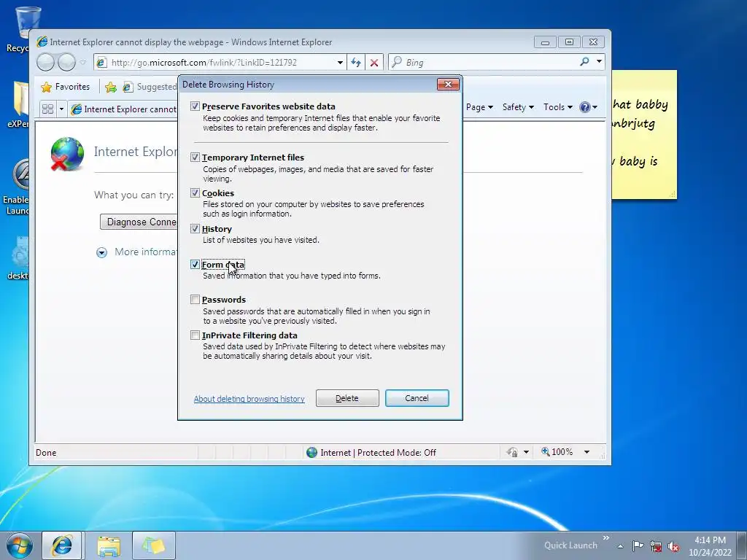Click Internet Protected Mode status text

(378, 452)
